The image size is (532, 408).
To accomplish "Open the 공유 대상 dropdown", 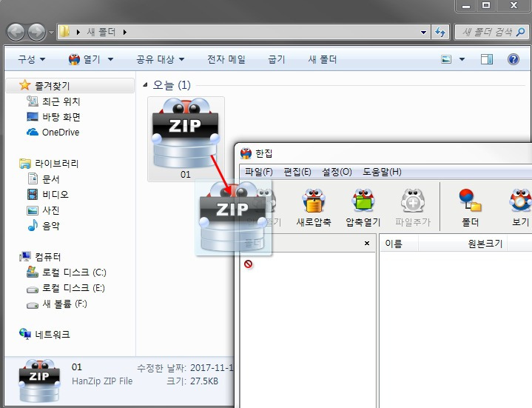I will pos(160,59).
